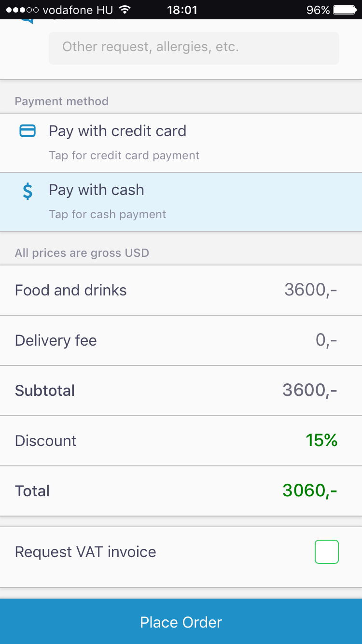Tap the battery icon in status bar
The width and height of the screenshot is (362, 644).
tap(345, 10)
